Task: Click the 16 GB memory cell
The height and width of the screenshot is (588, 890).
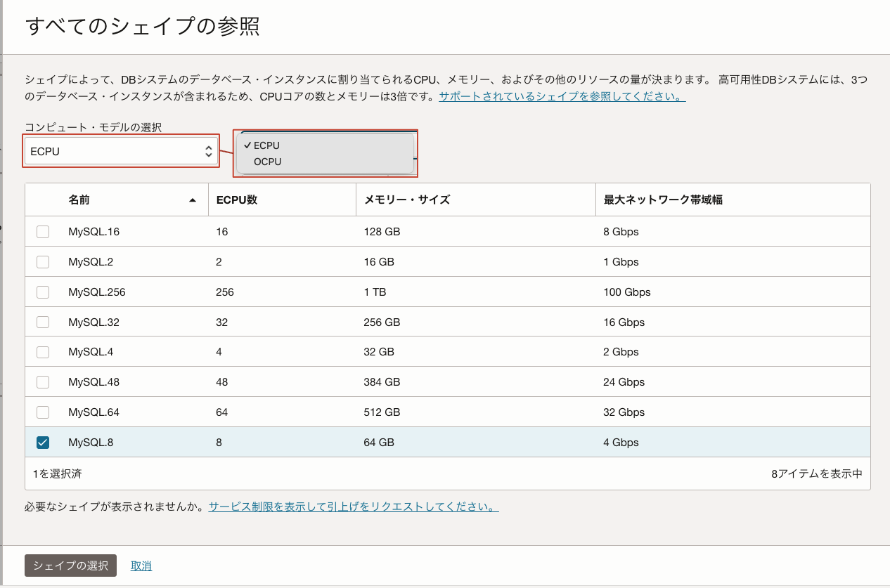Action: coord(379,261)
